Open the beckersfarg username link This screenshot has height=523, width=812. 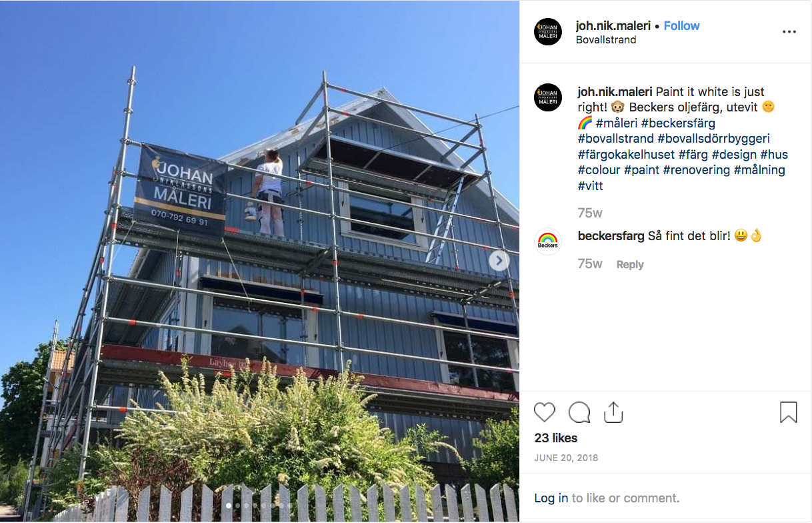611,236
